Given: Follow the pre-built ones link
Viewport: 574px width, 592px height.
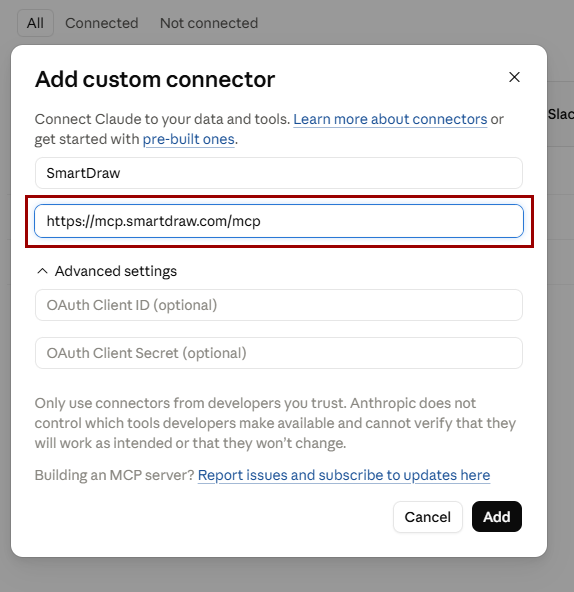Looking at the screenshot, I should 188,139.
